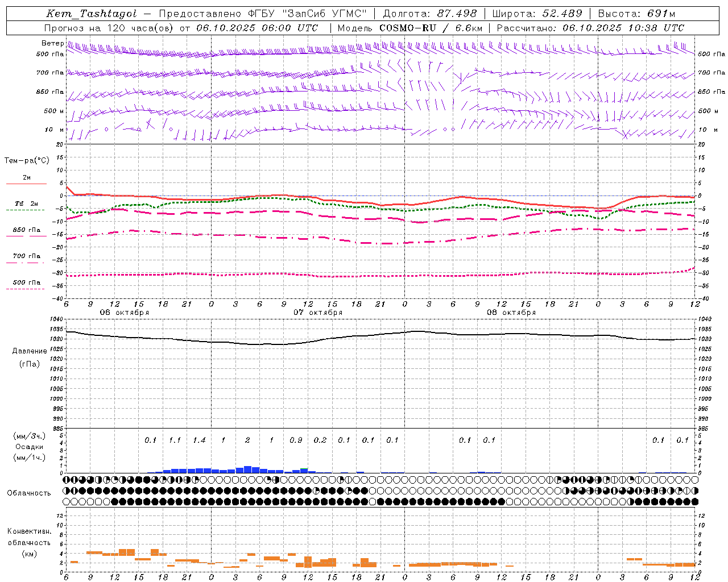The height and width of the screenshot is (582, 728).
Task: Click the Рассчитано: 06.10.2025 10:38 UTC text
Action: click(x=590, y=28)
